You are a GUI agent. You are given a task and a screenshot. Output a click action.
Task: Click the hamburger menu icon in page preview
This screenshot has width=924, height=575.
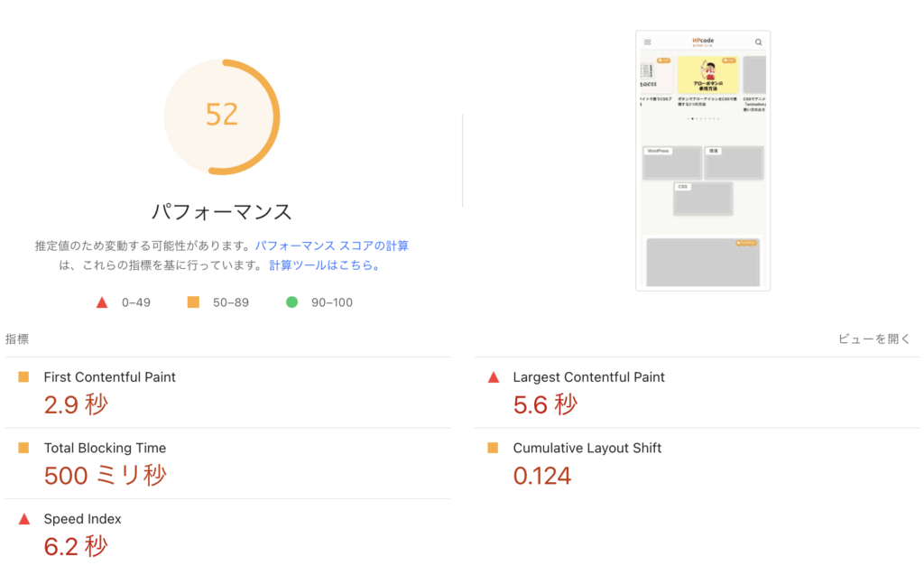pos(647,42)
